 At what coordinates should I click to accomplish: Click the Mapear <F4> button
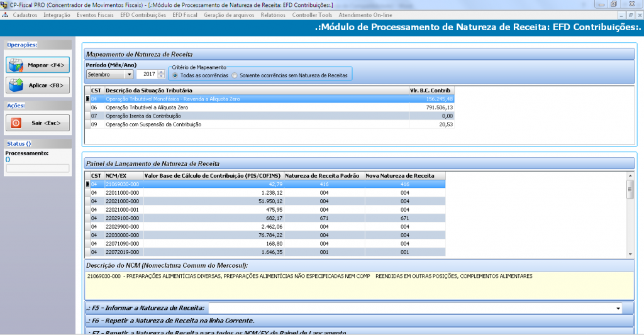pos(38,65)
